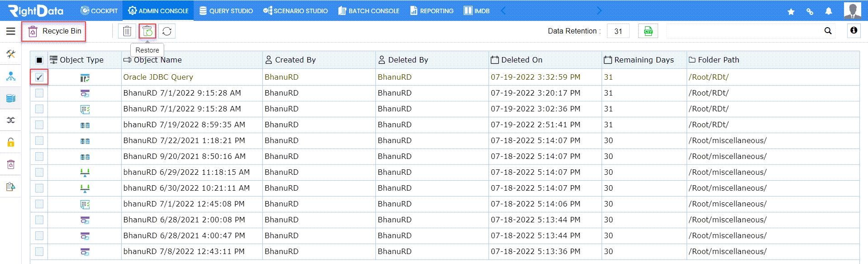Click the Data Retention value field
The height and width of the screenshot is (264, 868).
click(618, 31)
